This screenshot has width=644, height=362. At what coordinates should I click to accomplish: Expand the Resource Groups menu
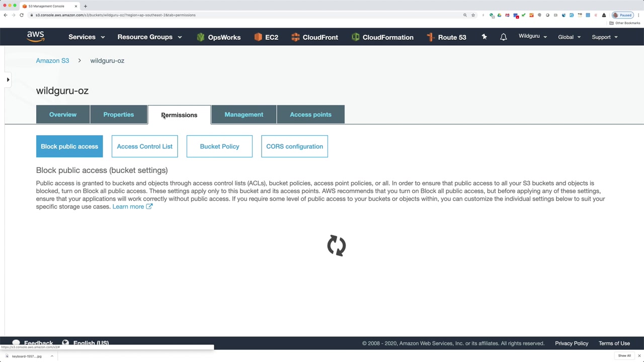tap(149, 37)
